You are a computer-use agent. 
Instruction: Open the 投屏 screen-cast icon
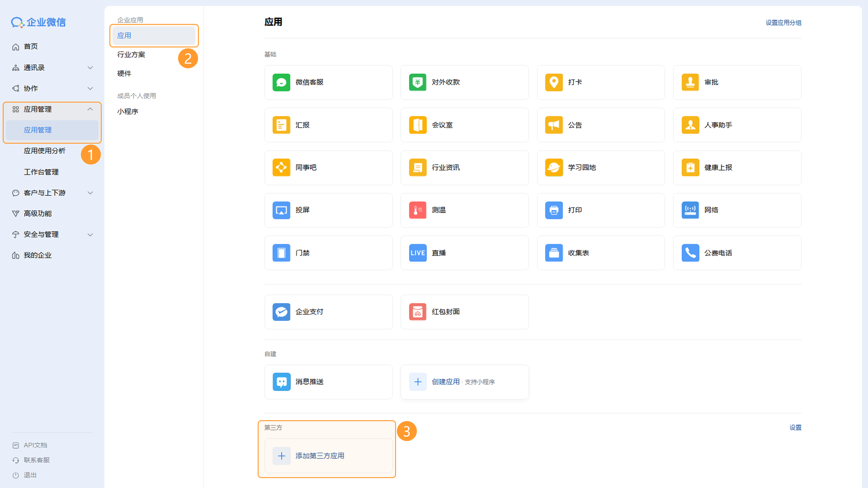(x=281, y=210)
